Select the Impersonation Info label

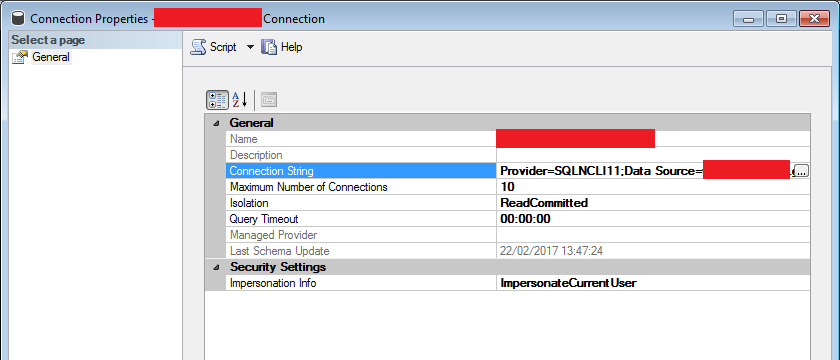273,283
